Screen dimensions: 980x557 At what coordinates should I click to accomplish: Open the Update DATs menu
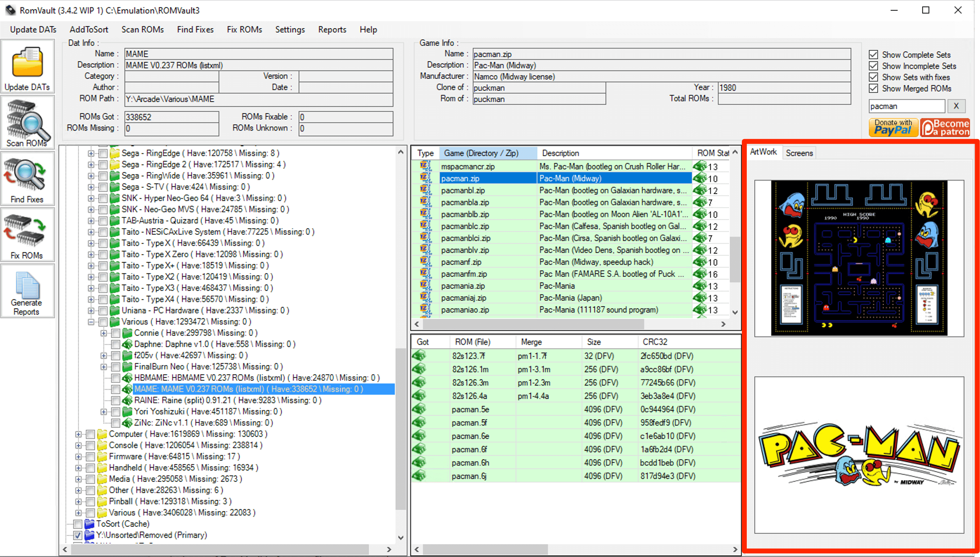33,30
